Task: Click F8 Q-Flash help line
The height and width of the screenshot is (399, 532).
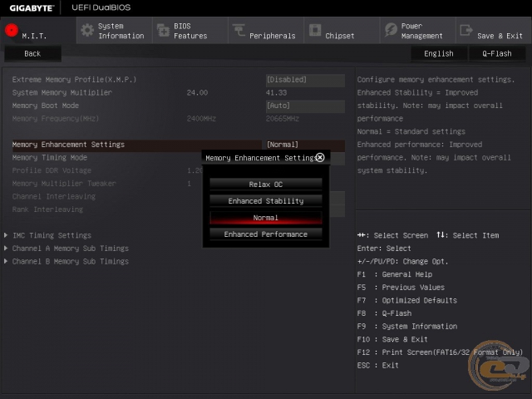Action: tap(384, 313)
